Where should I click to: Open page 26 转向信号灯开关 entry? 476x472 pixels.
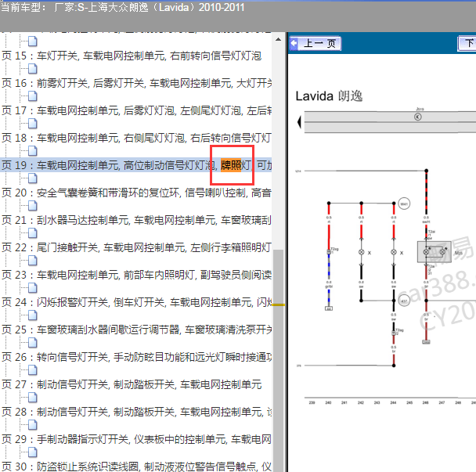click(136, 357)
